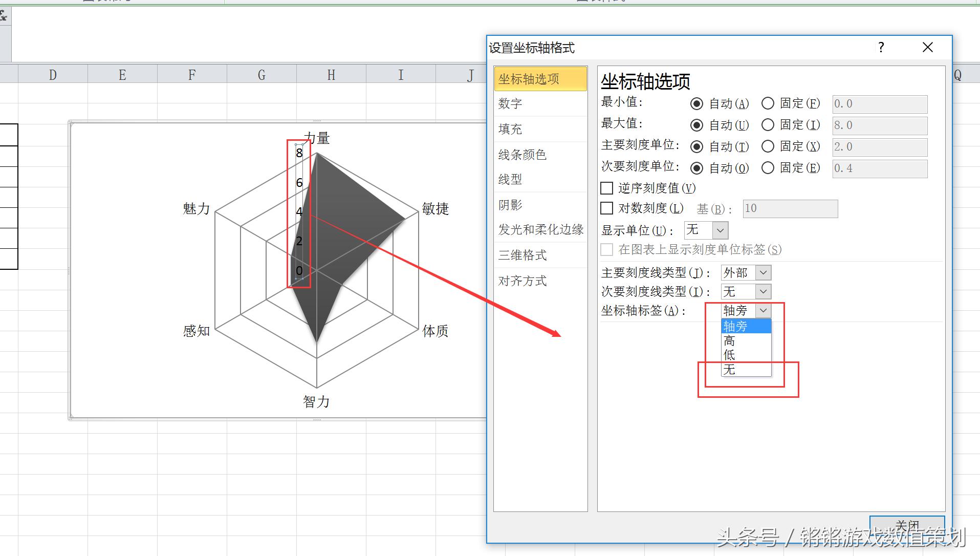
Task: Open the 显示单位 dropdown
Action: tap(718, 230)
